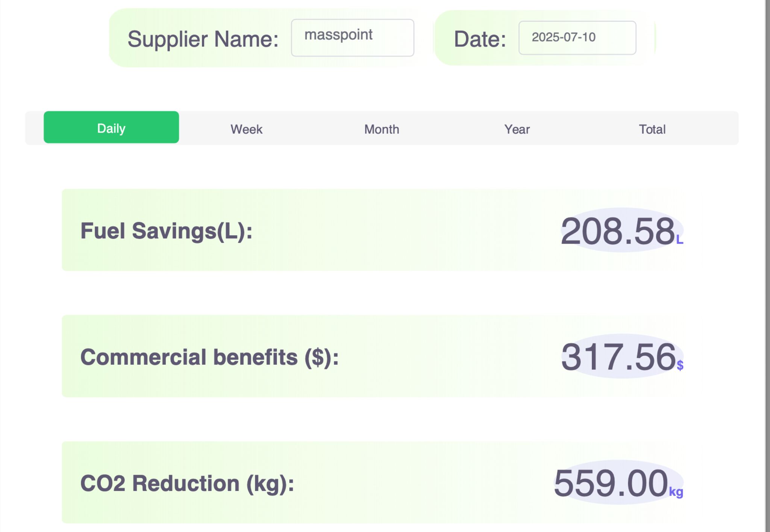Click the Supplier Name input field
770x532 pixels.
tap(352, 38)
